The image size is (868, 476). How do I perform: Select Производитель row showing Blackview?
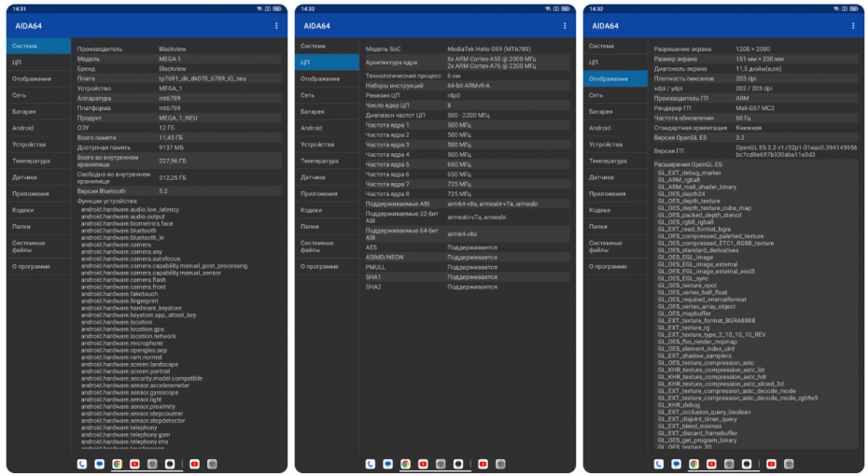point(178,49)
